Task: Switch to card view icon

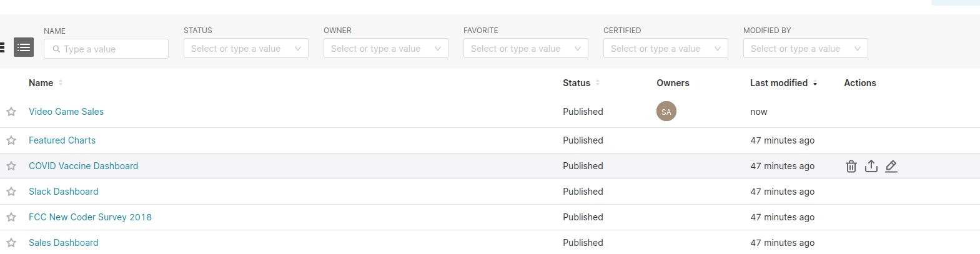Action: (x=2, y=47)
